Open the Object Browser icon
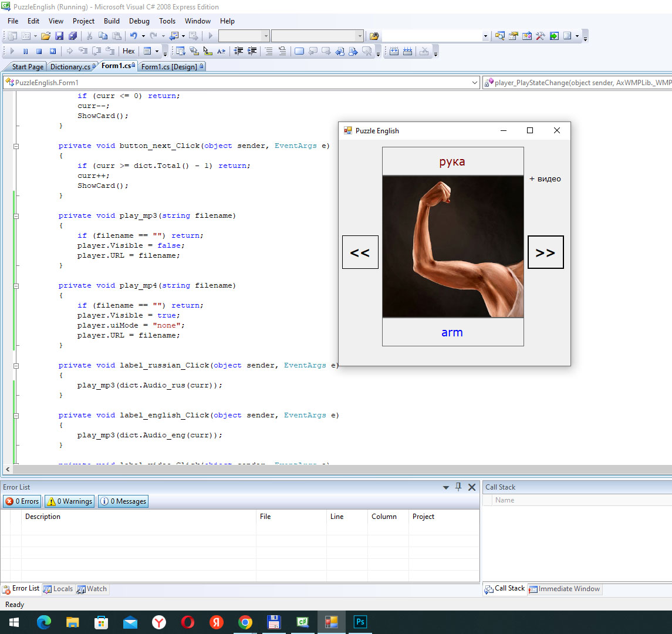This screenshot has height=634, width=672. click(526, 36)
